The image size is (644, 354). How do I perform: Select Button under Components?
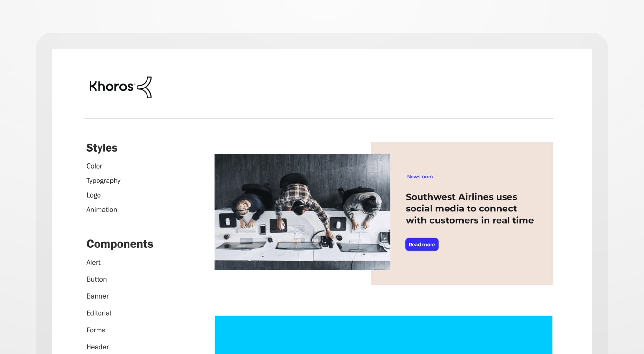click(x=97, y=279)
